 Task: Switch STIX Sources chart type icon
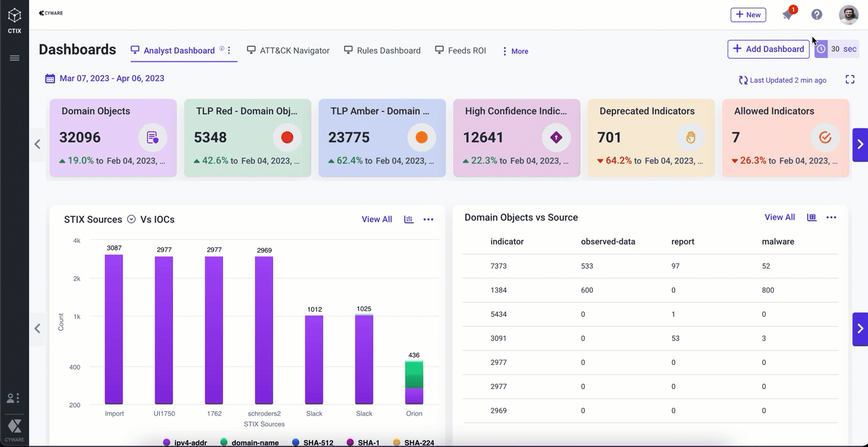(x=408, y=220)
